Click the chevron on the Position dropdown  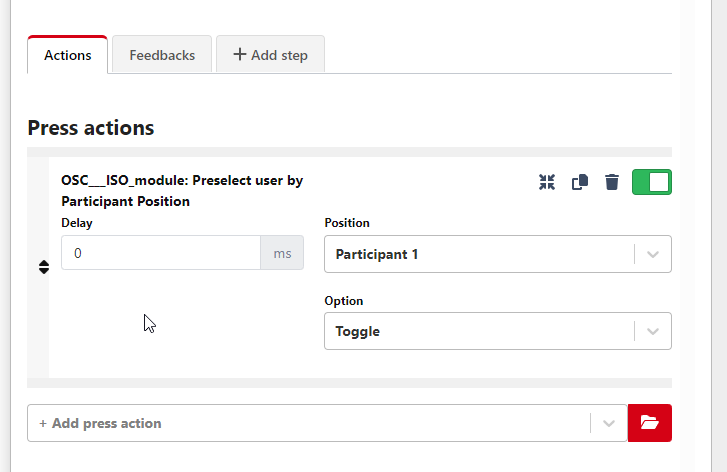point(653,254)
